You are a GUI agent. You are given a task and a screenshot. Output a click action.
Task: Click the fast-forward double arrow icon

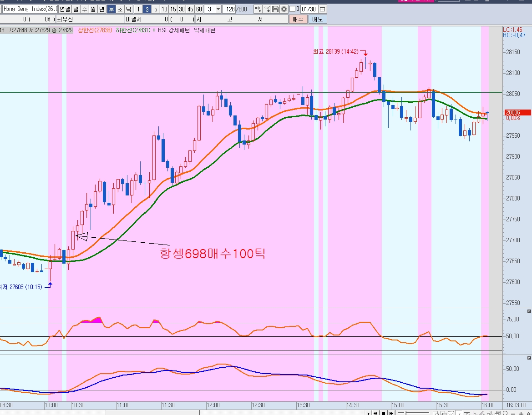pyautogui.click(x=391, y=413)
